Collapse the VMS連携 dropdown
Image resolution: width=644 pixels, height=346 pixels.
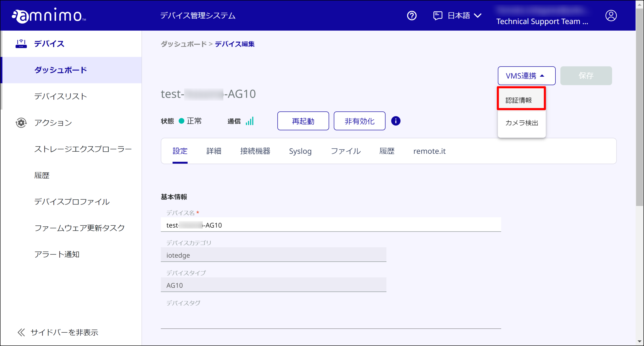(x=526, y=75)
